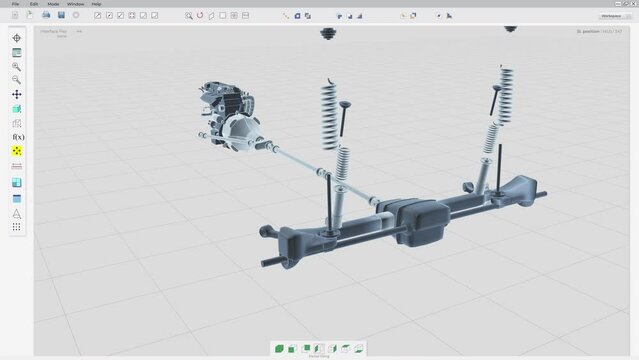Click the empty square view icon

223,15
